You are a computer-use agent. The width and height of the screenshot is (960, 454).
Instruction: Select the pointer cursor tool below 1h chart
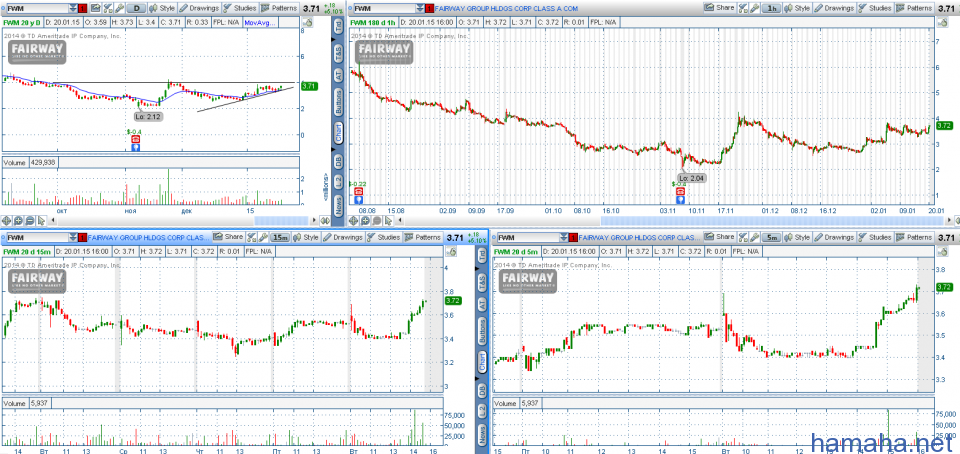[x=388, y=220]
